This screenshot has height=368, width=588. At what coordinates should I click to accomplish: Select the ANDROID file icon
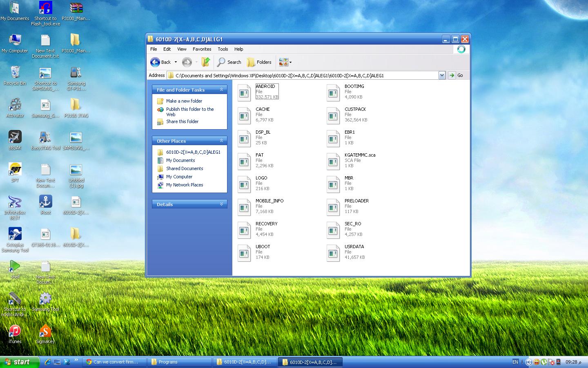click(244, 93)
